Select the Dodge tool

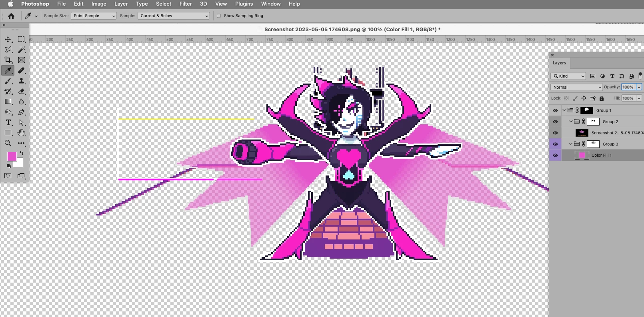click(x=8, y=112)
